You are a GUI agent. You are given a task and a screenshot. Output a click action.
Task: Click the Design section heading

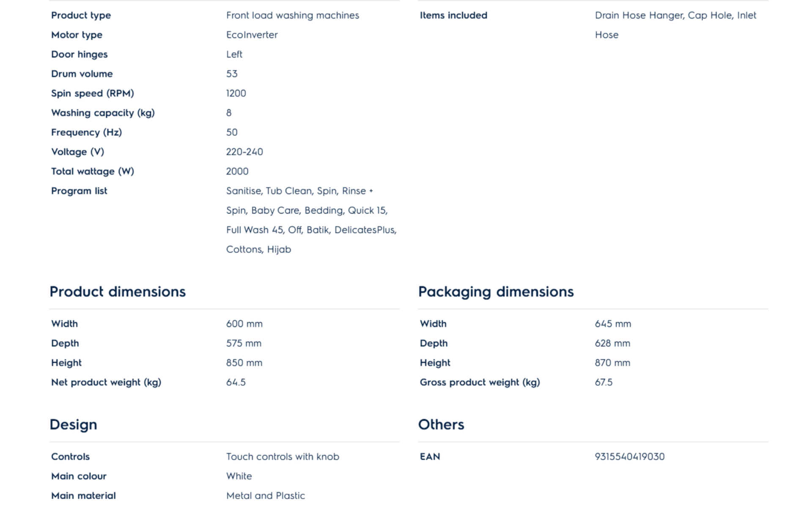coord(73,425)
